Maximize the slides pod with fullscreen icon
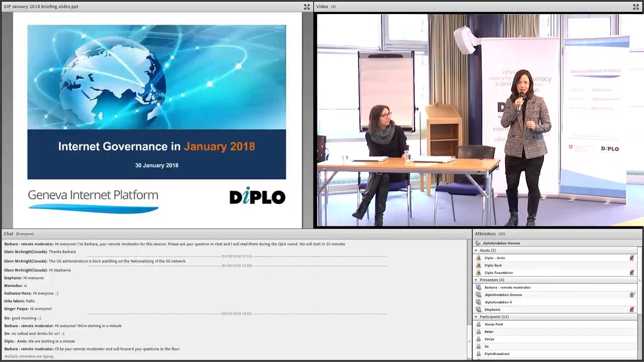 pos(306,7)
